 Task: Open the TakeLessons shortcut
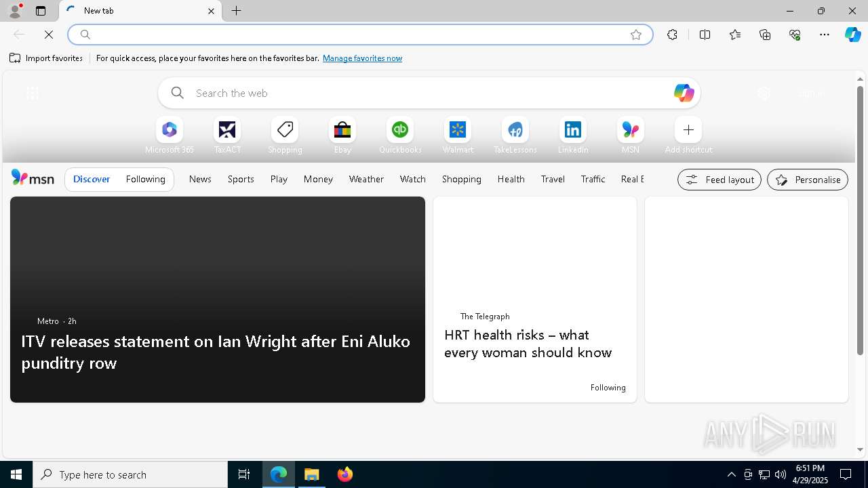point(515,136)
